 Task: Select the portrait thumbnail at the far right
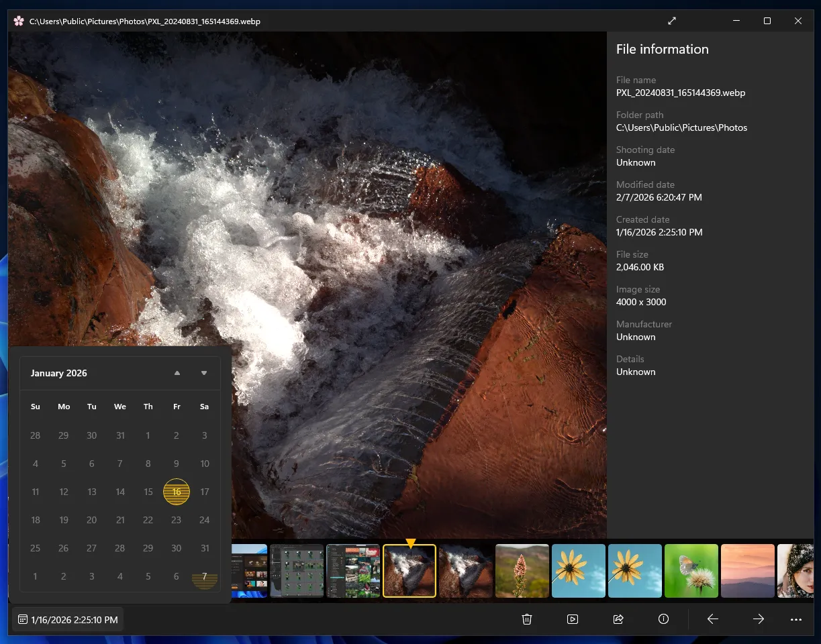(799, 570)
